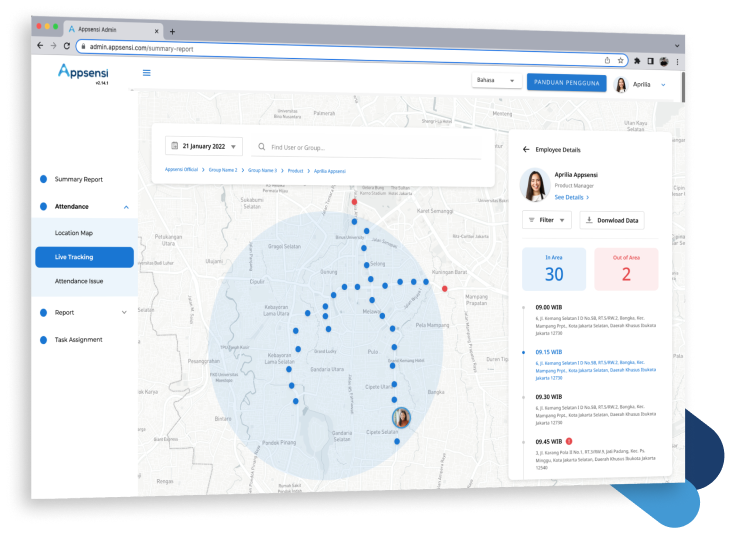Open a new browser tab
The height and width of the screenshot is (538, 738).
172,32
